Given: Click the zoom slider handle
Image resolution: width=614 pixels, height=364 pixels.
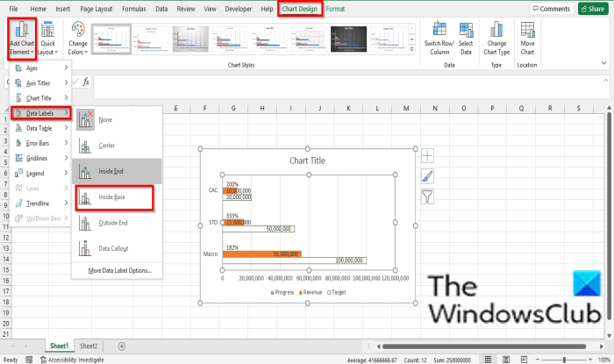Looking at the screenshot, I should pyautogui.click(x=564, y=360).
